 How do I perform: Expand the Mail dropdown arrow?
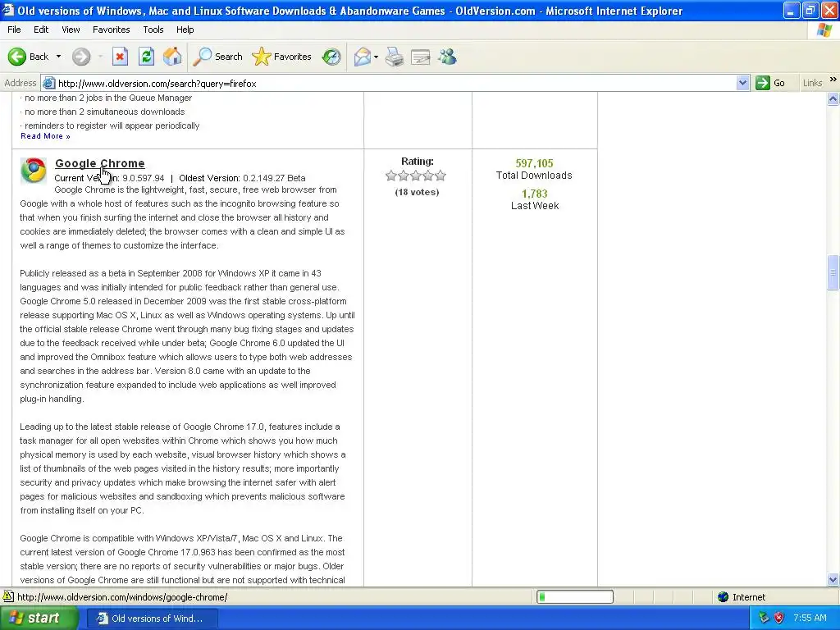(x=376, y=57)
